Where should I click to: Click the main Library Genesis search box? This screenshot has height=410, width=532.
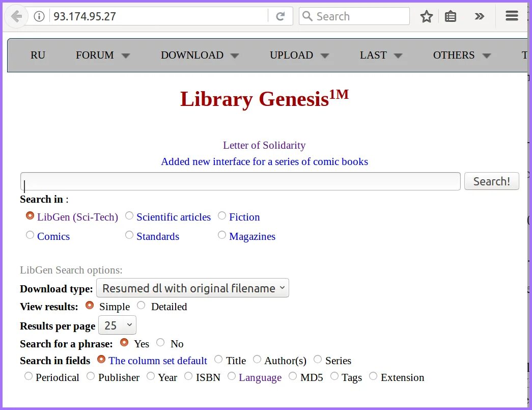click(240, 181)
